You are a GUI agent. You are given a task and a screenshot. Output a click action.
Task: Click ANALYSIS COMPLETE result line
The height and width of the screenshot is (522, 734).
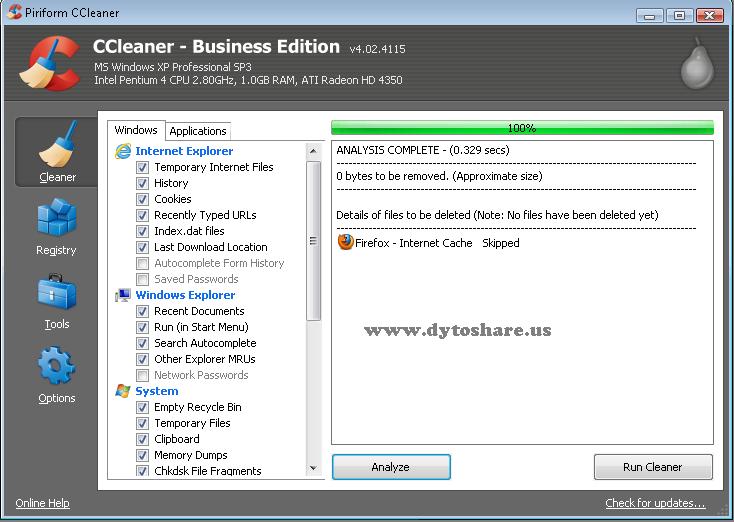(423, 150)
